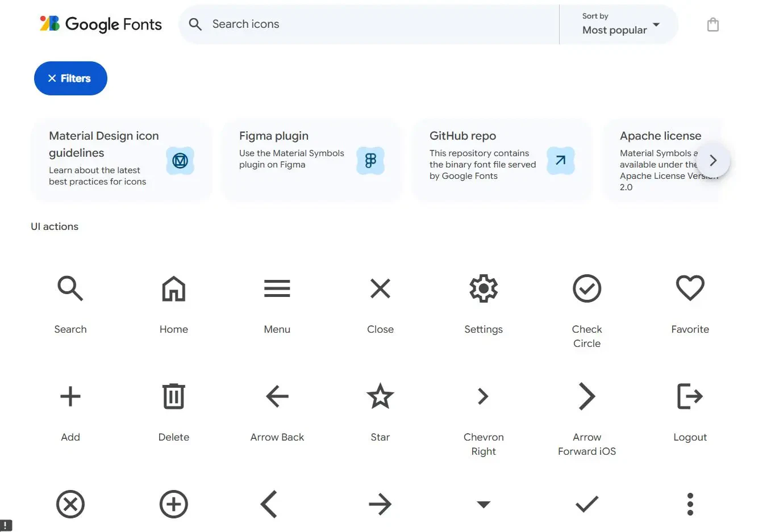The width and height of the screenshot is (771, 532).
Task: Click the Check Circle icon
Action: tap(586, 288)
